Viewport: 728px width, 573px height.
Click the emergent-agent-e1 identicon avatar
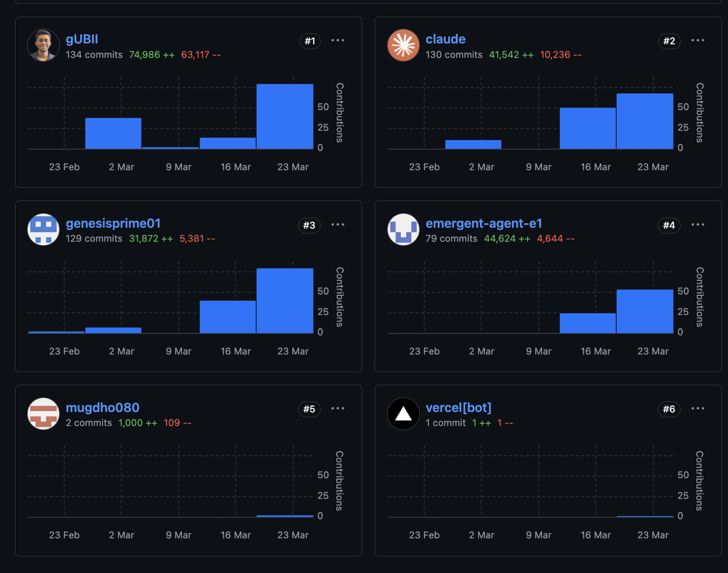[403, 229]
